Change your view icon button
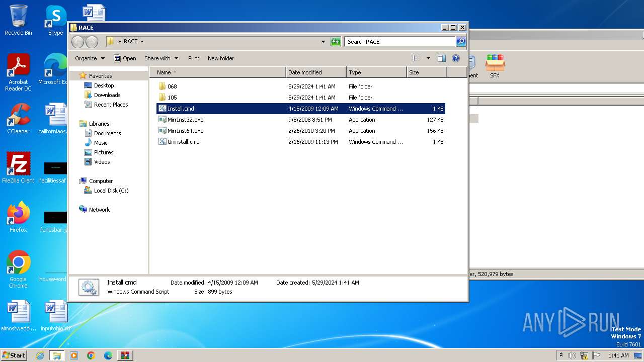644x362 pixels. pyautogui.click(x=416, y=58)
